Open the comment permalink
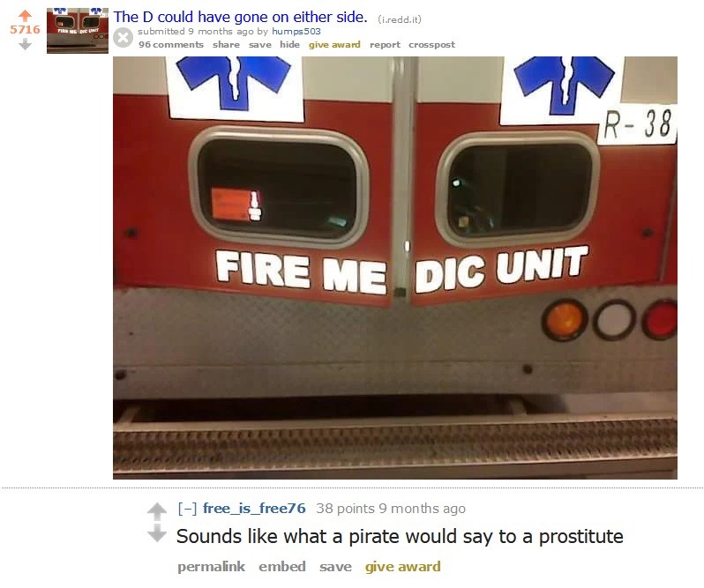This screenshot has width=704, height=588. pos(212,567)
